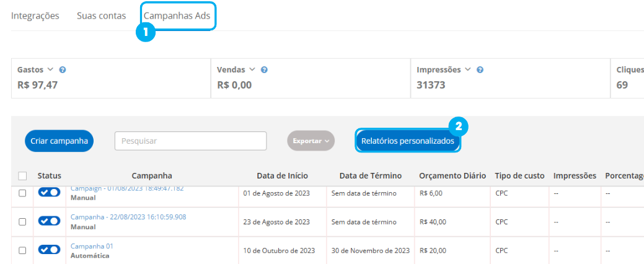Select checkbox for Campanha 22/08/2023 row
Viewport: 644px width, 264px height.
(22, 221)
